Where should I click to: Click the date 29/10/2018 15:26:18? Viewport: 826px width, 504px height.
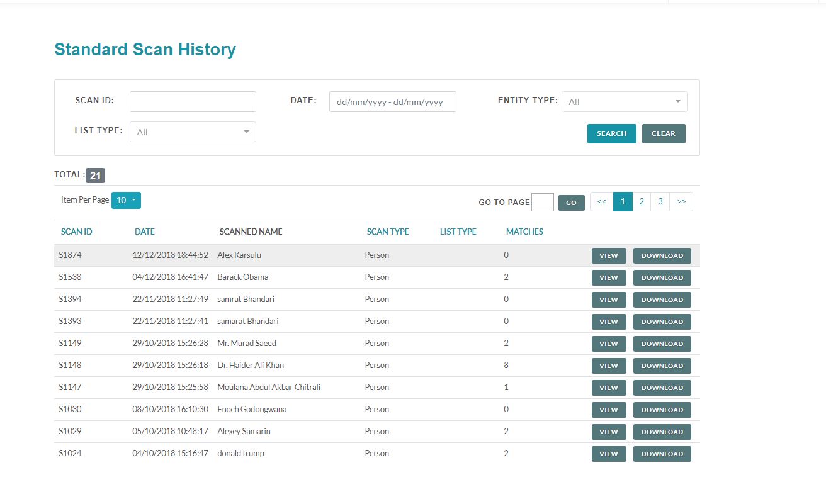(x=170, y=365)
